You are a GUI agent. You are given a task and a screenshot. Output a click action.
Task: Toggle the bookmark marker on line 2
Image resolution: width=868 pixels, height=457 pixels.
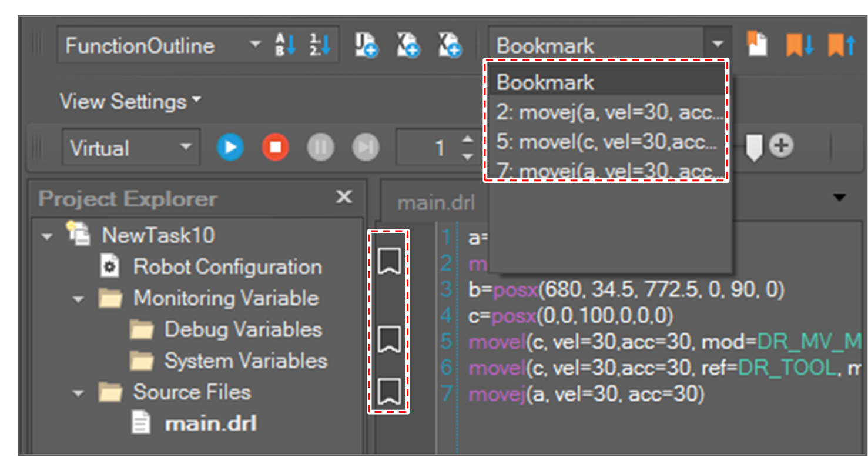(389, 261)
